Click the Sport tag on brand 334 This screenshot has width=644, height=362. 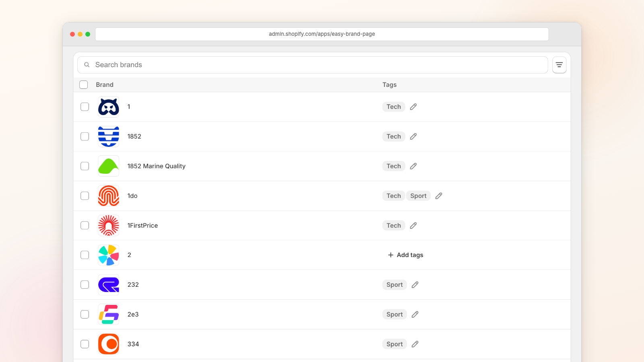(394, 344)
